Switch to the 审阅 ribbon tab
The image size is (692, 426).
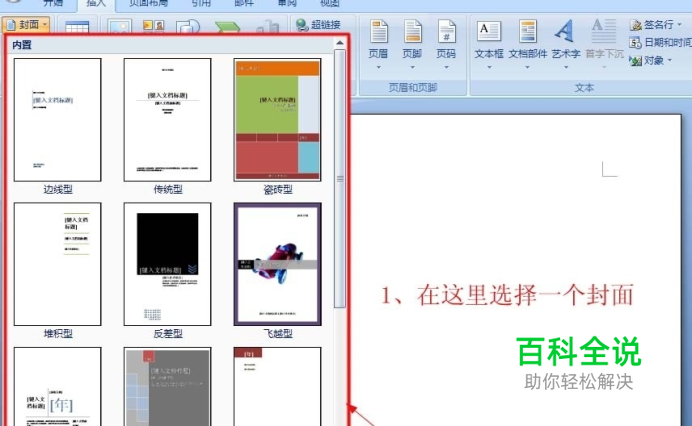tap(287, 4)
